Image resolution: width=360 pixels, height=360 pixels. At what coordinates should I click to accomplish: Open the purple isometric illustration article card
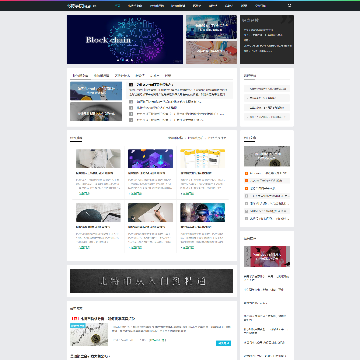click(150, 158)
